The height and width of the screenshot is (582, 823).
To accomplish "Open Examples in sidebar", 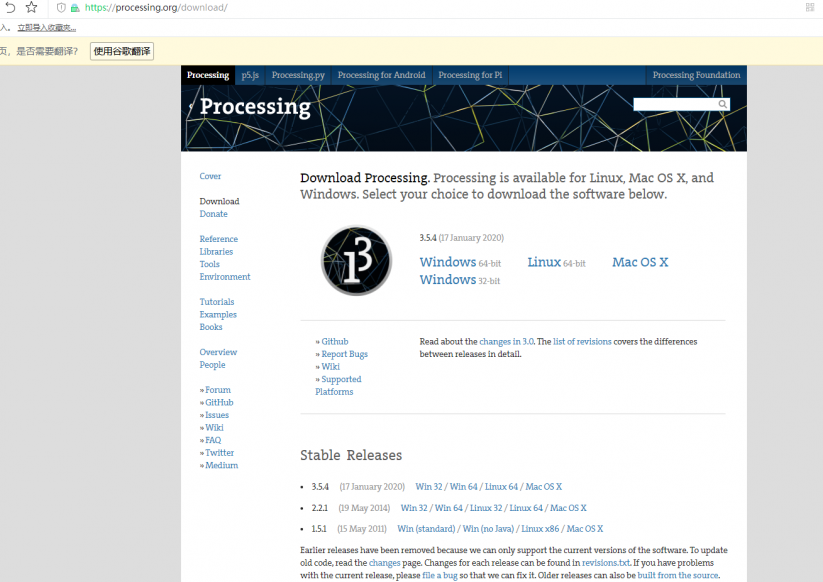I will tap(218, 315).
